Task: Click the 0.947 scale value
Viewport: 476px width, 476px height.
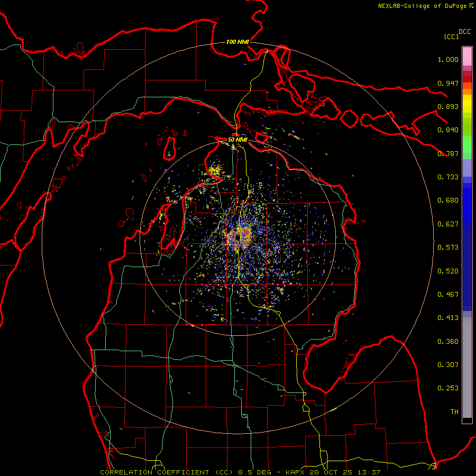Action: [448, 83]
